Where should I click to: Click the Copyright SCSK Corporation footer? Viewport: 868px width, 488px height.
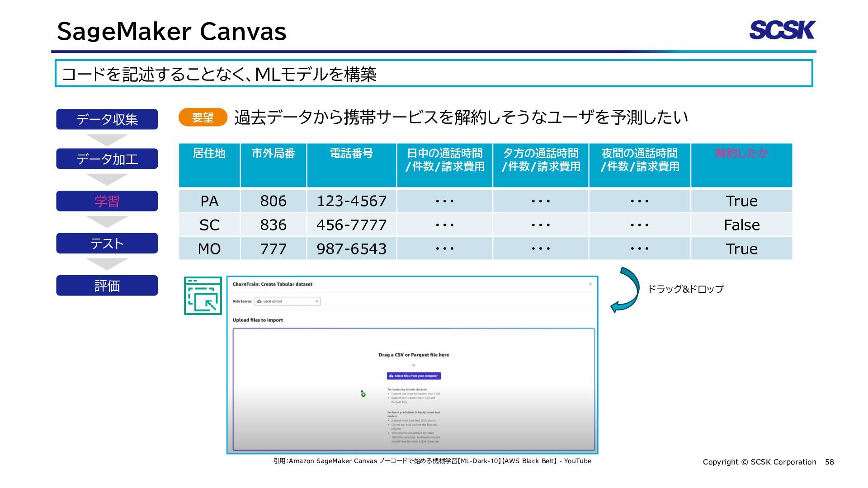coord(759,462)
